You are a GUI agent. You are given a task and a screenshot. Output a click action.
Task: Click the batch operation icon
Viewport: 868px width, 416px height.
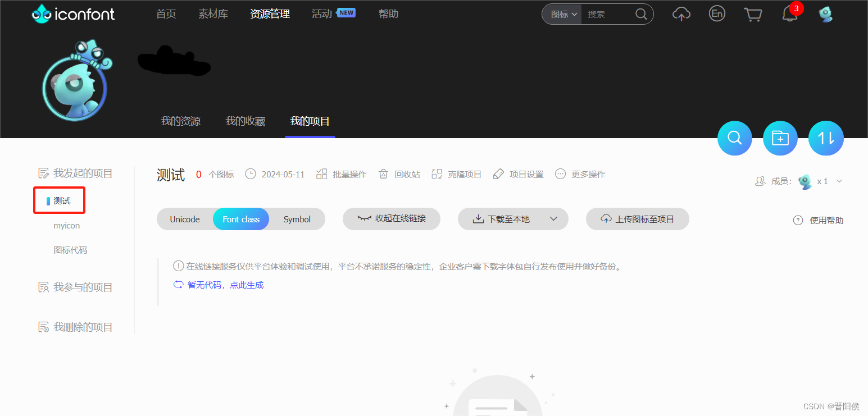[321, 174]
